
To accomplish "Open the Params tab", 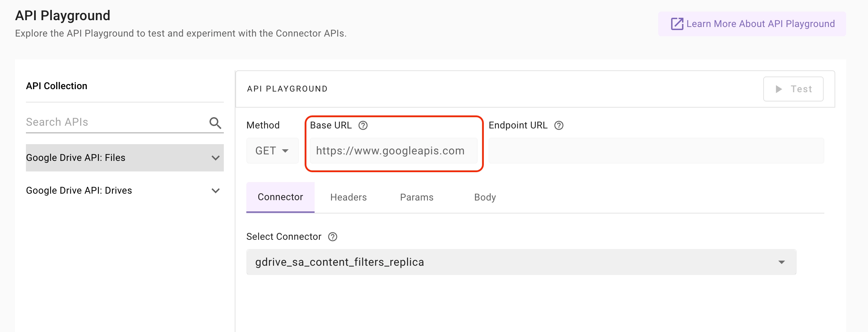I will [x=417, y=197].
